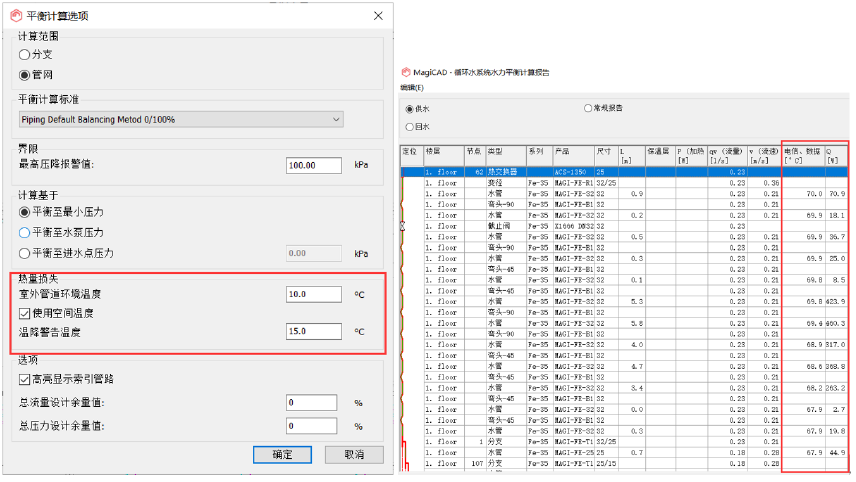Image resolution: width=856 pixels, height=482 pixels.
Task: Click the qv (流量) column header
Action: click(727, 156)
